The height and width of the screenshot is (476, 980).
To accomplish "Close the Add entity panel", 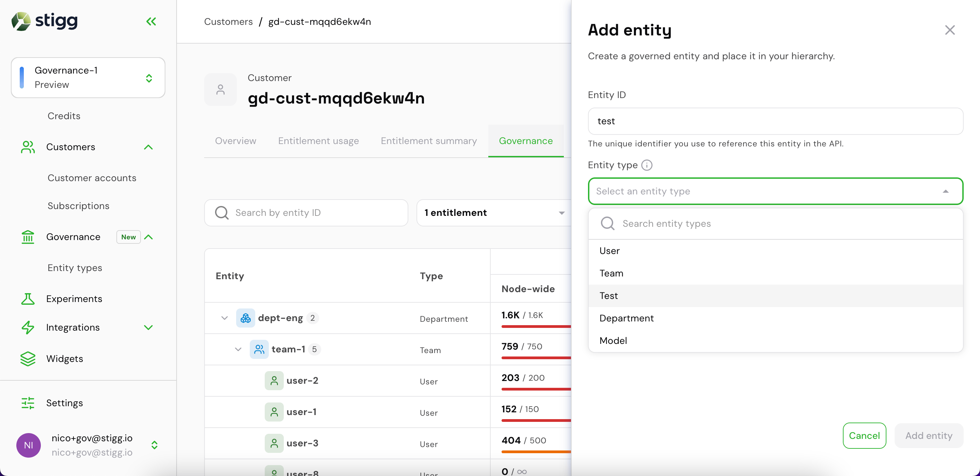I will pyautogui.click(x=950, y=30).
